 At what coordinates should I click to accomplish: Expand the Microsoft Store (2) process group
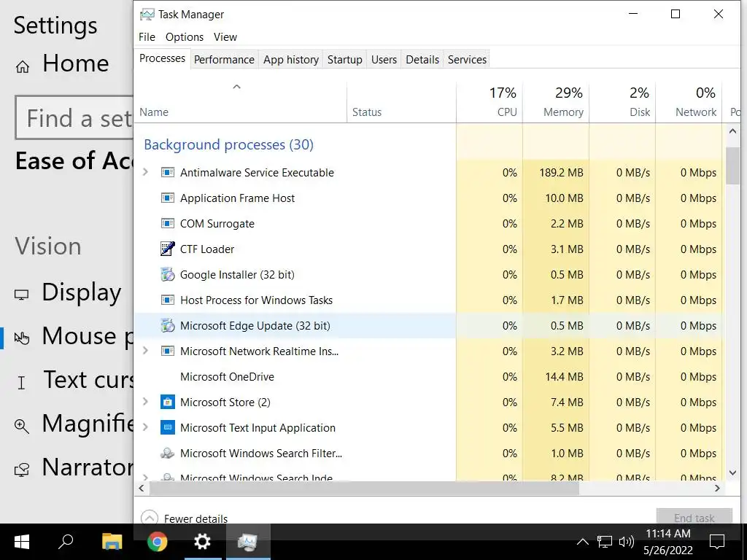pyautogui.click(x=146, y=402)
